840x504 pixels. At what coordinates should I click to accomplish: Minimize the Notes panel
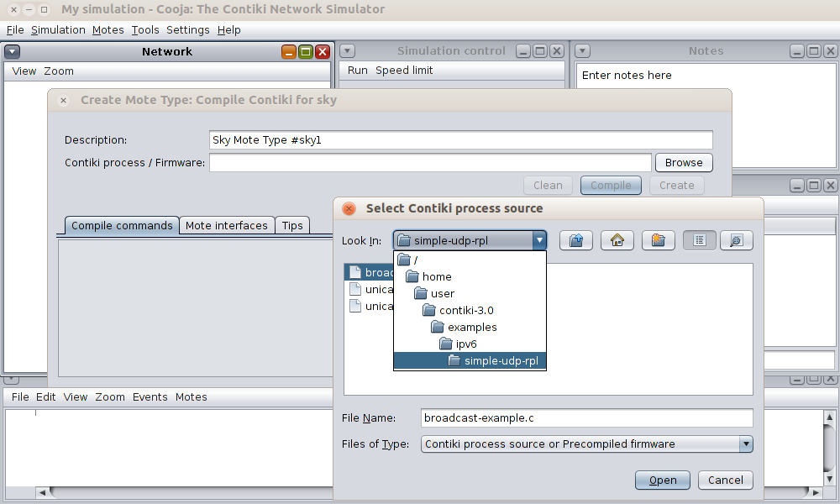(797, 51)
